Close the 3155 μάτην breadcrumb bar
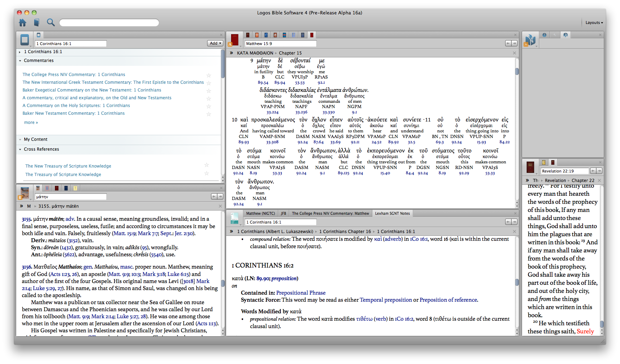The height and width of the screenshot is (364, 620). click(x=220, y=206)
